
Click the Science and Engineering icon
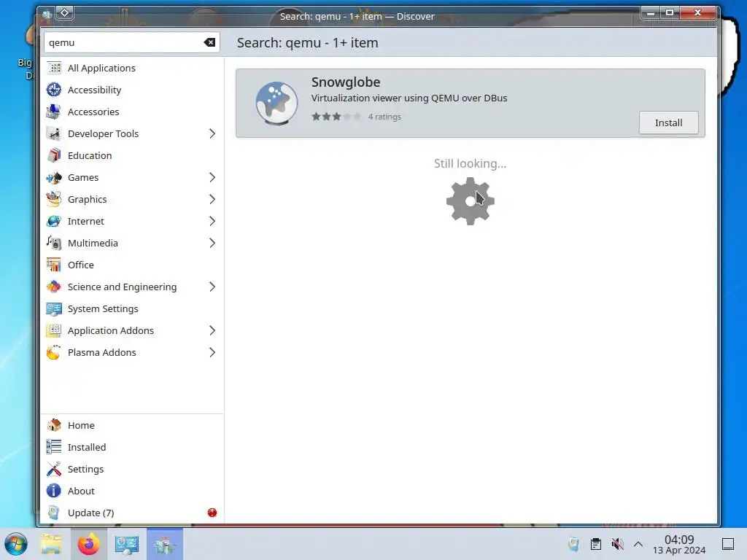(54, 287)
